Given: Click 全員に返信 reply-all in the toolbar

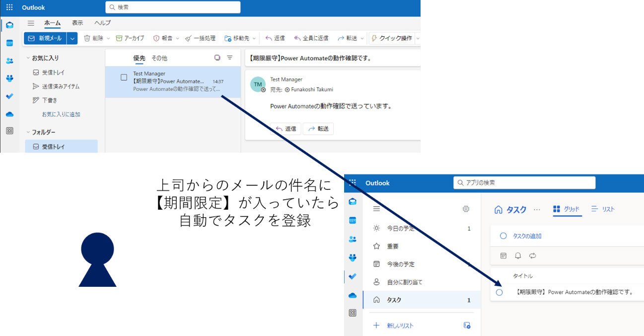Looking at the screenshot, I should click(x=311, y=38).
